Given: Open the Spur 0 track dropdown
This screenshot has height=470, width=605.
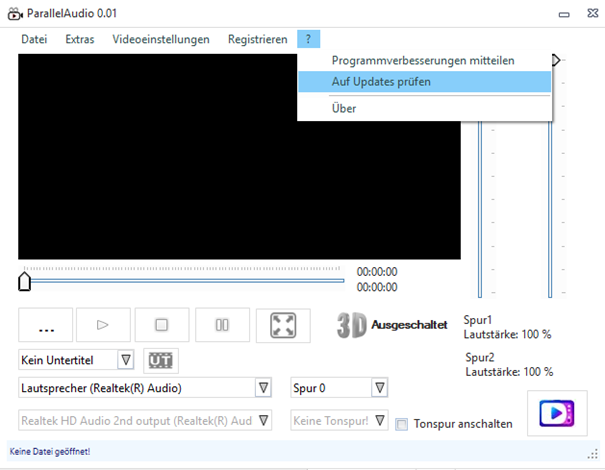Looking at the screenshot, I should point(380,387).
